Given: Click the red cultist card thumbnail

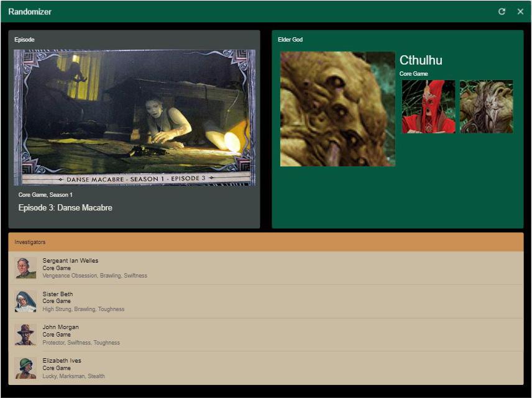Looking at the screenshot, I should click(x=428, y=106).
